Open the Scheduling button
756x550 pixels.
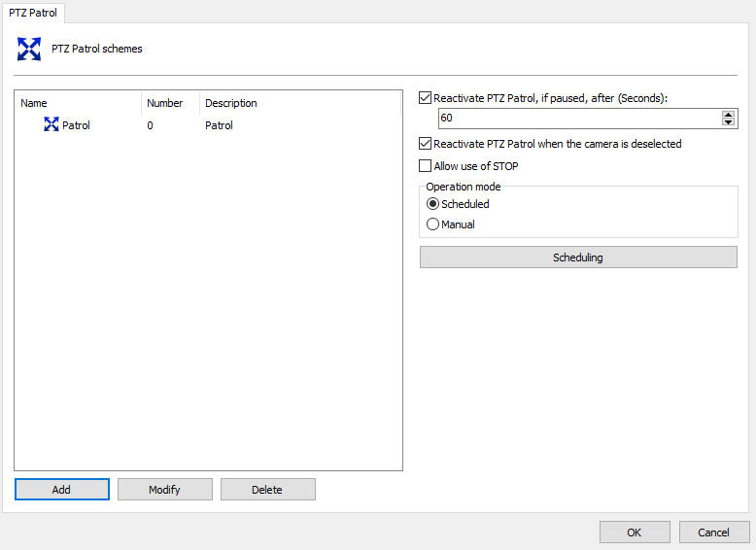578,258
